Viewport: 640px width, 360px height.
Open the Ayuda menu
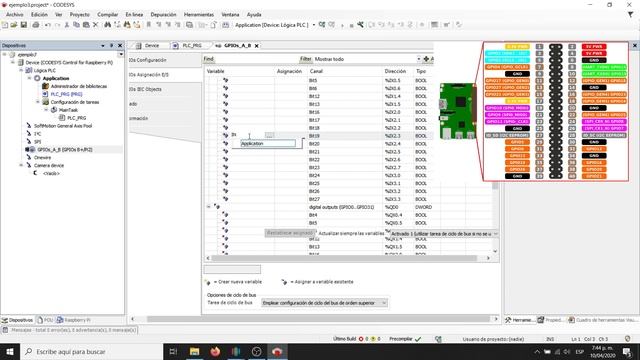254,14
